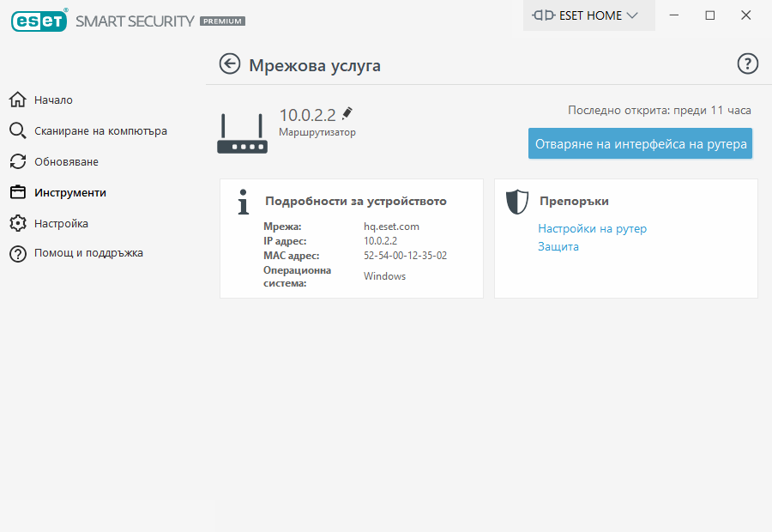Maximize the ESET window
Screen dimensions: 772x532
pyautogui.click(x=710, y=15)
